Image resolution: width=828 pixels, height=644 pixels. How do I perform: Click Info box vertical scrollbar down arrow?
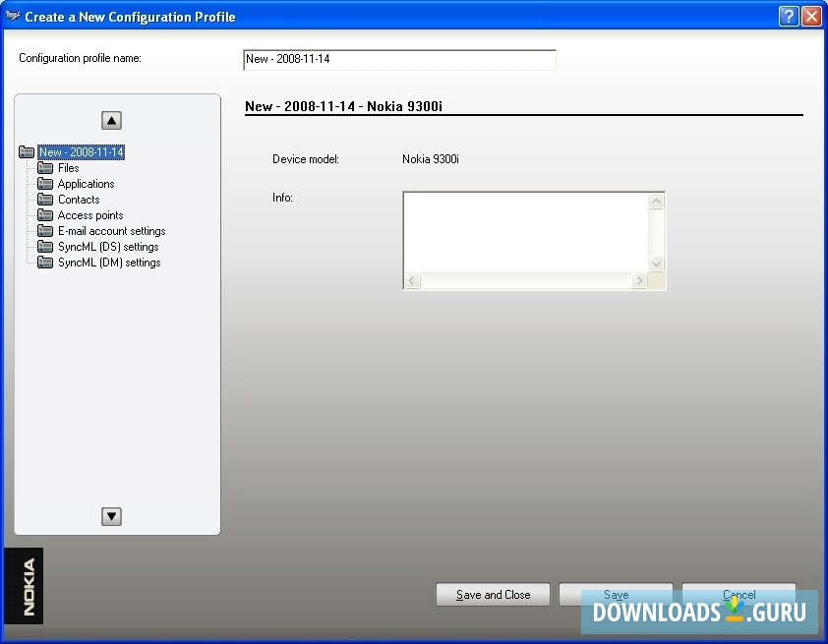pos(656,263)
